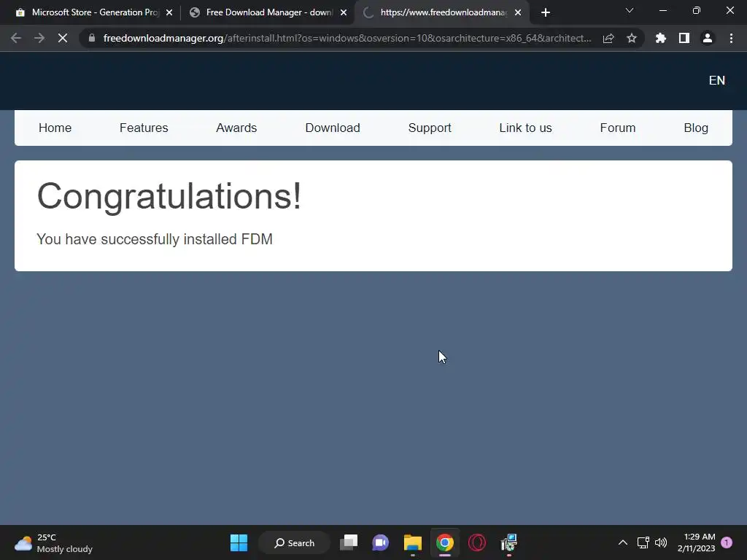Go back using the browser back arrow
The width and height of the screenshot is (747, 560).
(16, 38)
